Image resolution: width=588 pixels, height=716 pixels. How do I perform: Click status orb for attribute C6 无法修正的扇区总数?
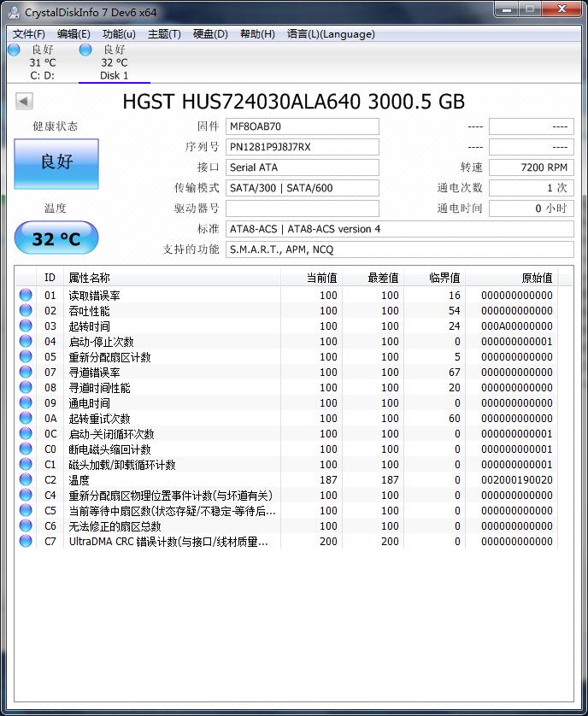(x=26, y=525)
